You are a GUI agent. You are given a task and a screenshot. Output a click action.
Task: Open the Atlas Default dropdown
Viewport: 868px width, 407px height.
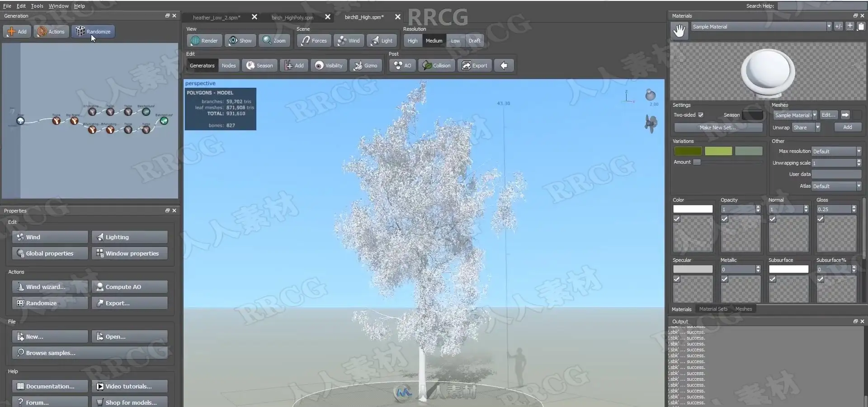click(836, 186)
